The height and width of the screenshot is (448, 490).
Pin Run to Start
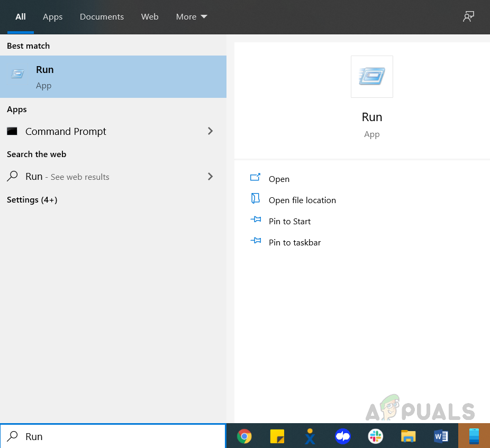289,222
